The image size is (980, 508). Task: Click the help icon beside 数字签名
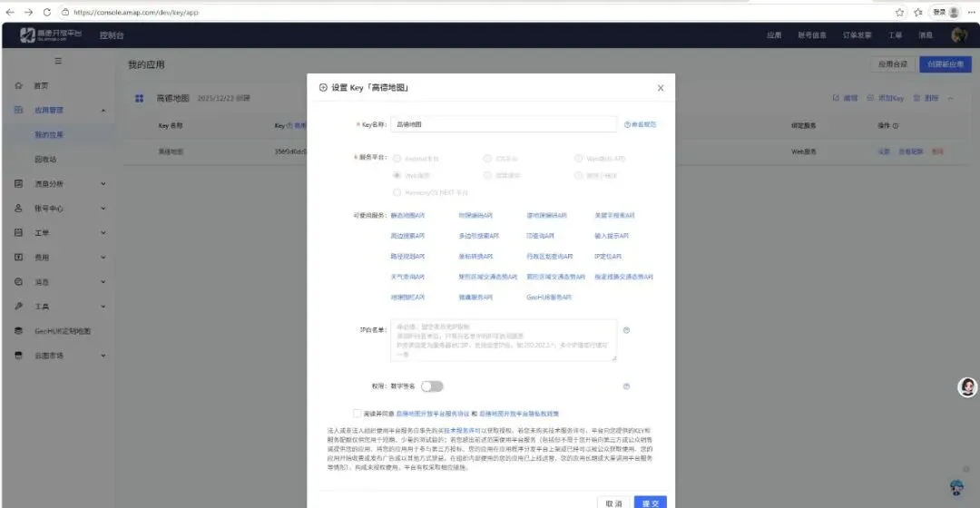click(x=626, y=386)
